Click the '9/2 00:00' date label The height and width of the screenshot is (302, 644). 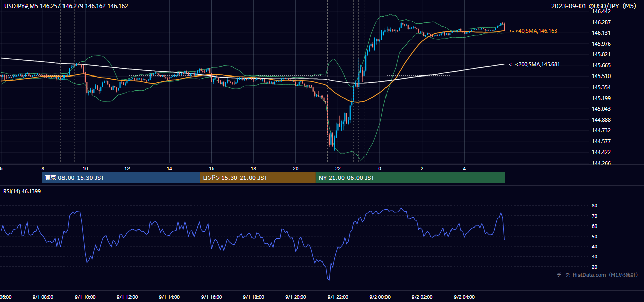(x=379, y=297)
